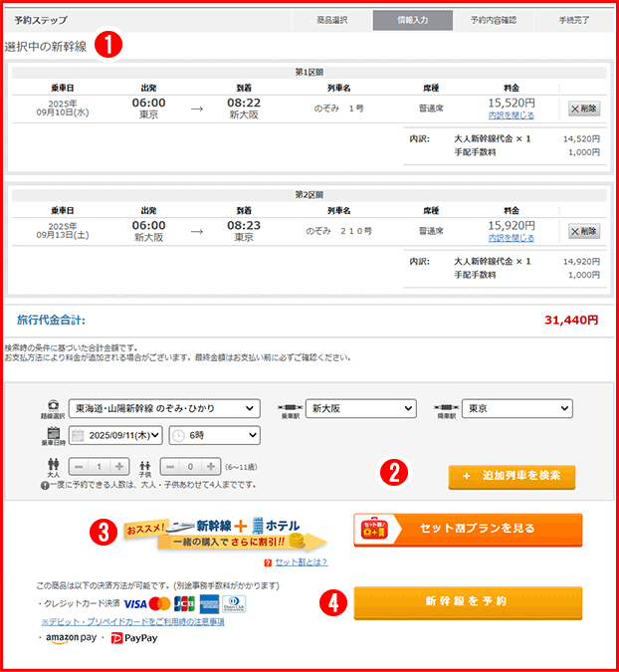Click the boarding station track icon
The width and height of the screenshot is (619, 672).
coord(291,407)
